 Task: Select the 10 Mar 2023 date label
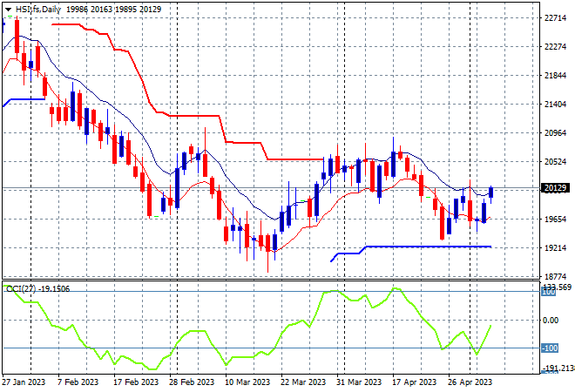tap(247, 382)
